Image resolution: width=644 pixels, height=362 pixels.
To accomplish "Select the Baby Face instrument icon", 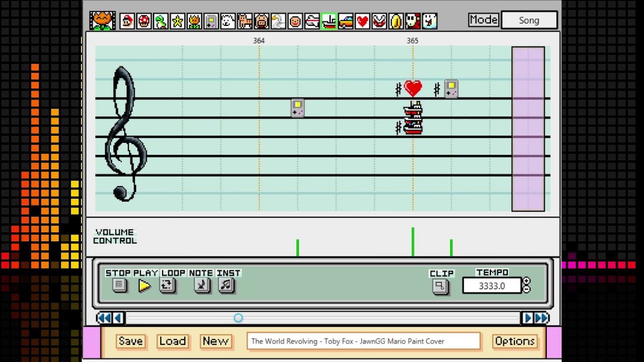I will click(x=295, y=21).
